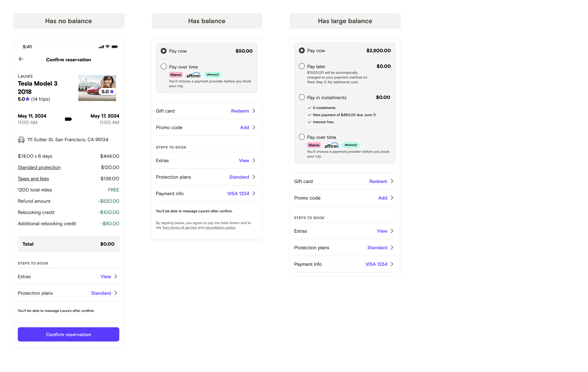Screen dimensions: 588x372
Task: Open the underlined Taxes and fees breakdown
Action: pyautogui.click(x=33, y=179)
